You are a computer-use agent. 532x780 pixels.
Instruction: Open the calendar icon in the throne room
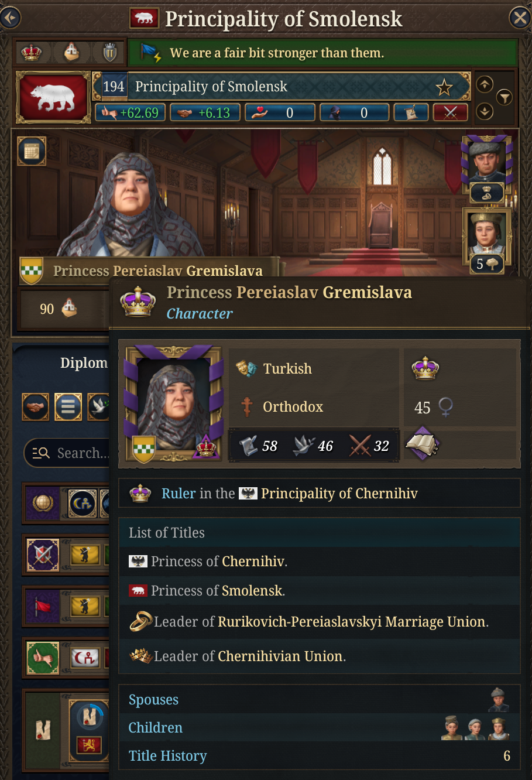tap(32, 151)
